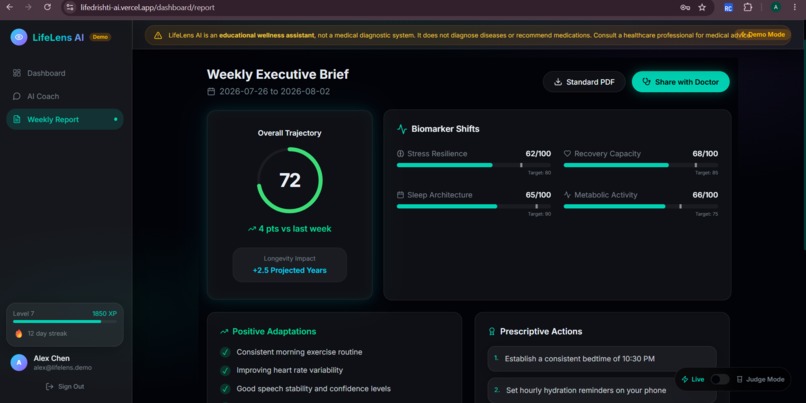
Task: Select action Set hourly hydration reminders
Action: (x=601, y=390)
